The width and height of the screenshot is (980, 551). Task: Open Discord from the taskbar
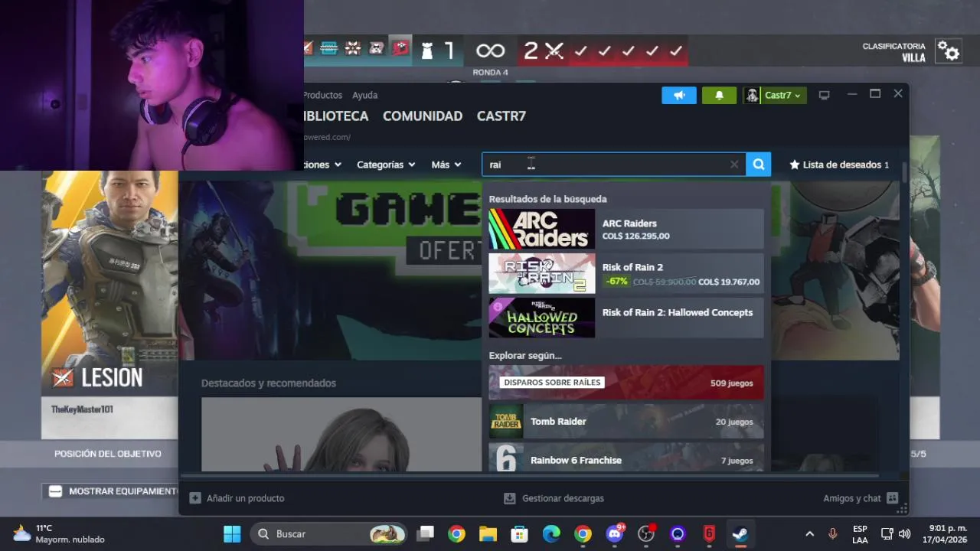(x=615, y=533)
